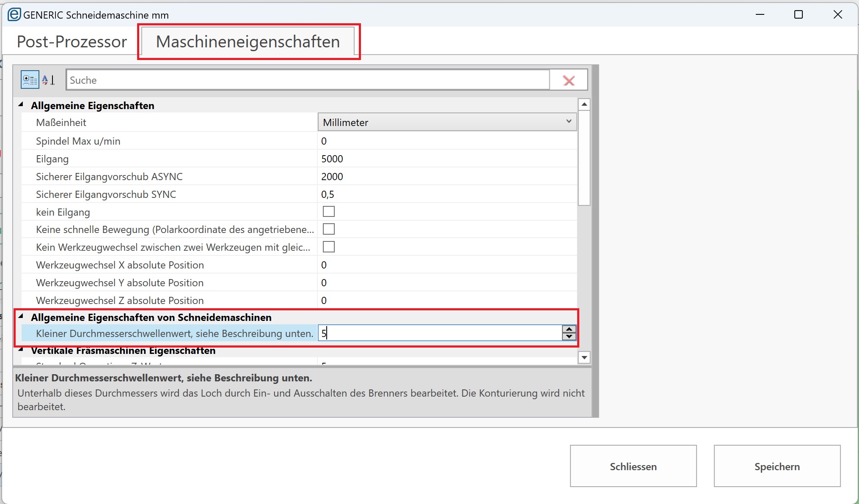
Task: Select the Maschineneigenschaften tab
Action: pyautogui.click(x=248, y=41)
